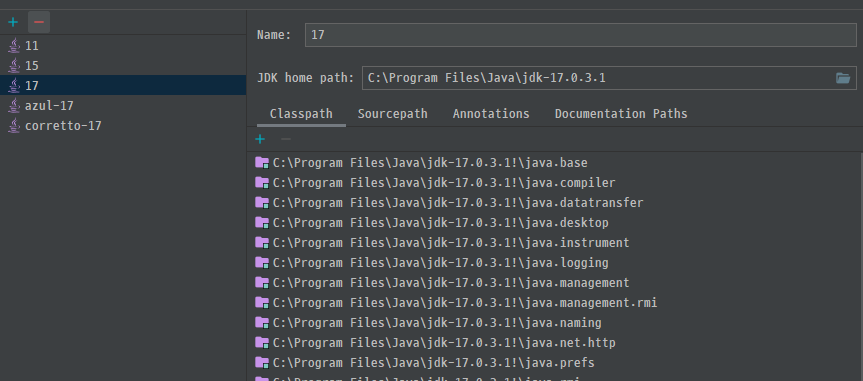Select the SDK named 15
This screenshot has height=381, width=863.
pos(123,66)
